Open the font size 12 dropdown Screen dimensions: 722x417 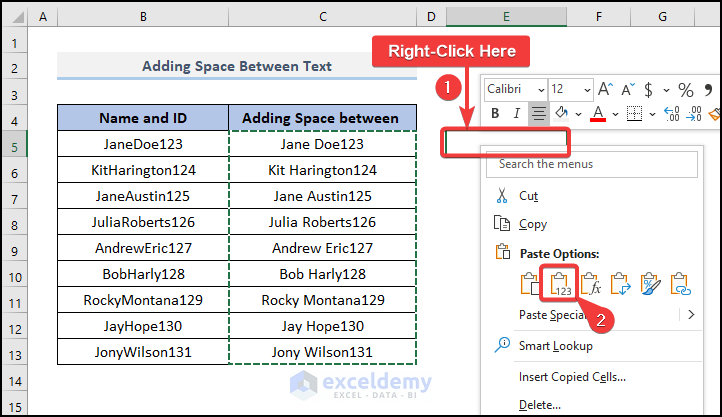point(586,89)
